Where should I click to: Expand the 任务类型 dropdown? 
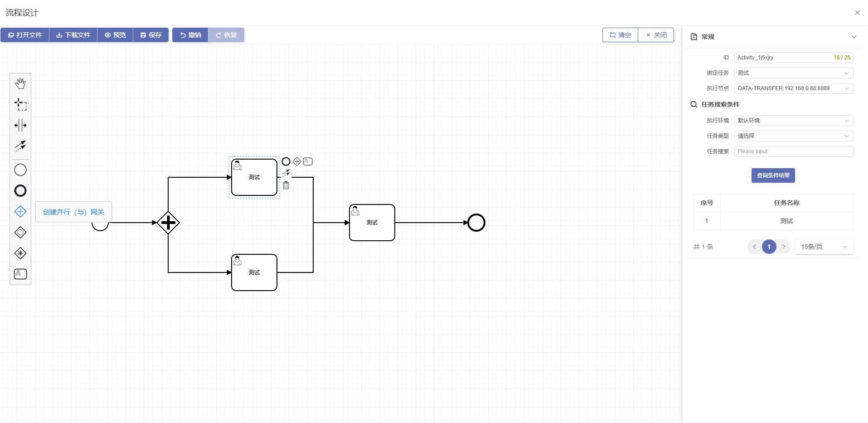click(x=793, y=136)
